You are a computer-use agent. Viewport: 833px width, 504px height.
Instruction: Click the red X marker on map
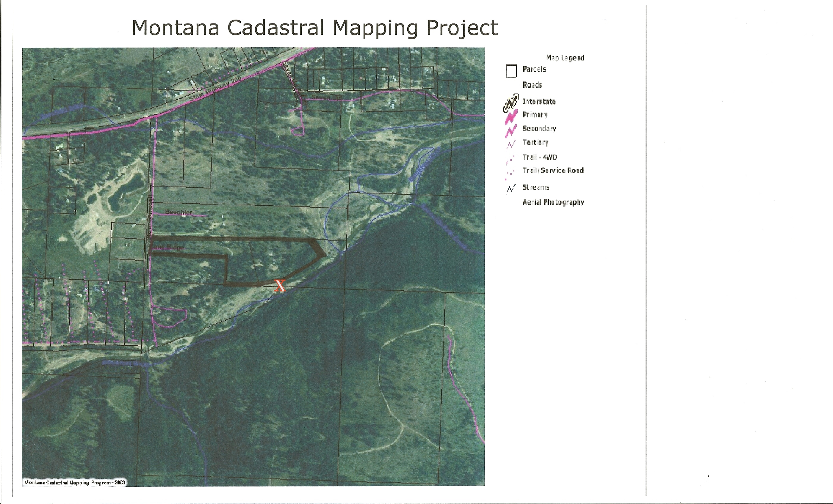(x=280, y=286)
